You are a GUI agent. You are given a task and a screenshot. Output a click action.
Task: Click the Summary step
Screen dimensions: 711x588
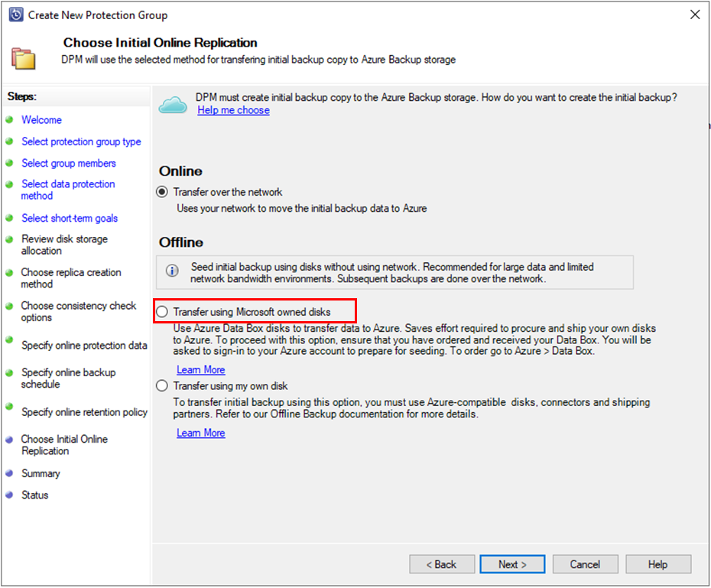pyautogui.click(x=41, y=474)
